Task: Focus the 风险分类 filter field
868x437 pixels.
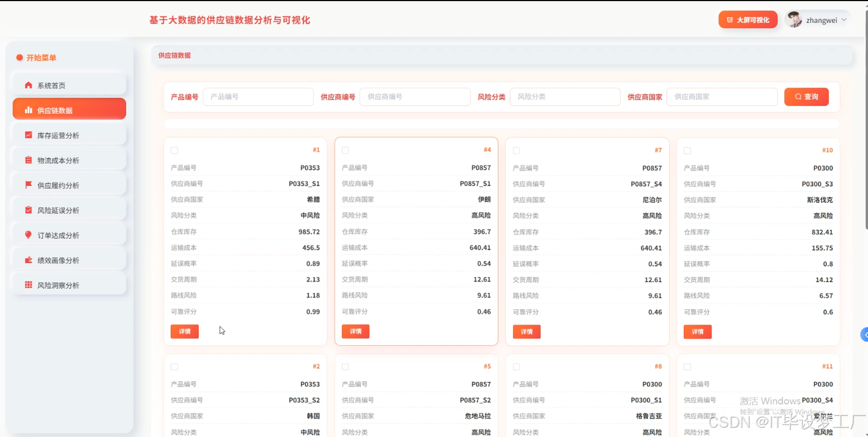Action: 565,97
